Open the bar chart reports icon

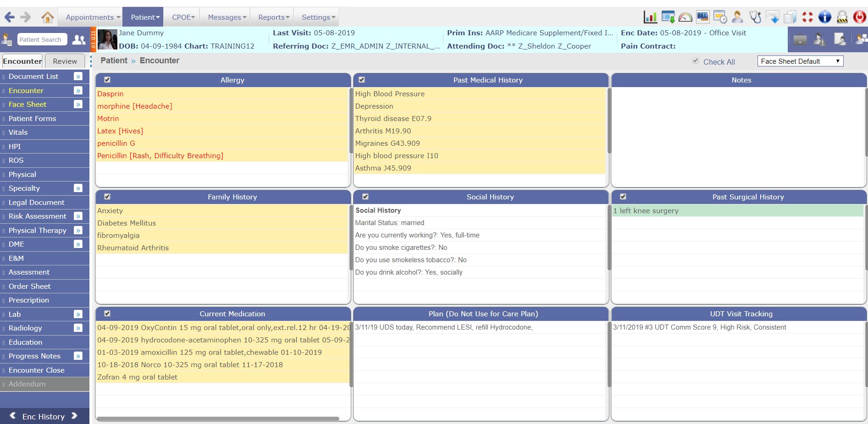(650, 17)
